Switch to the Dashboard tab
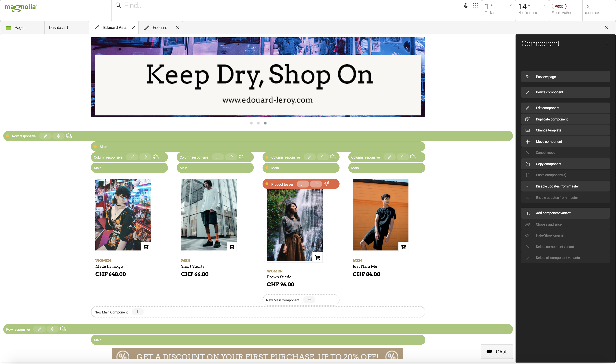The width and height of the screenshot is (616, 364). click(58, 27)
